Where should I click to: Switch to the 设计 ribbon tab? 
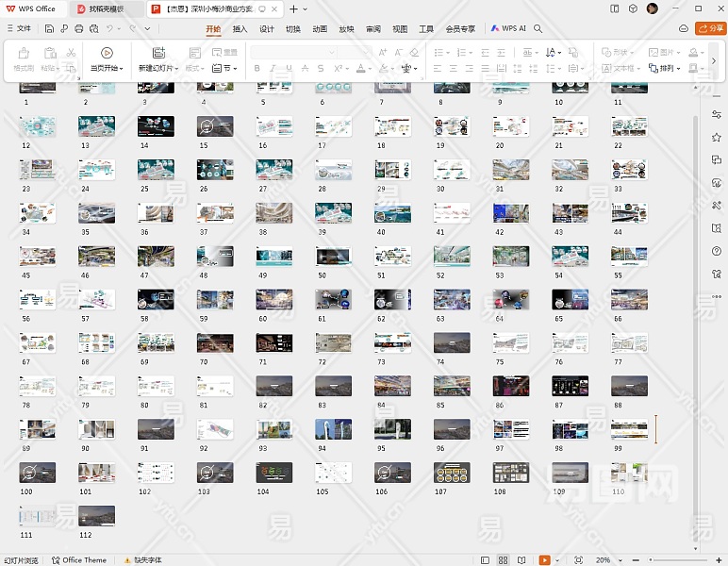click(x=267, y=29)
